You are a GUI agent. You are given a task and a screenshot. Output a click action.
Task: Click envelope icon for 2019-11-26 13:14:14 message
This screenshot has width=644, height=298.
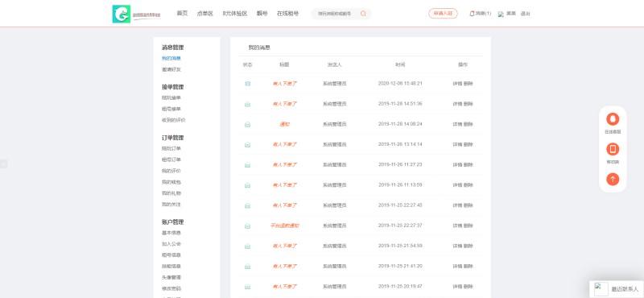click(x=247, y=145)
